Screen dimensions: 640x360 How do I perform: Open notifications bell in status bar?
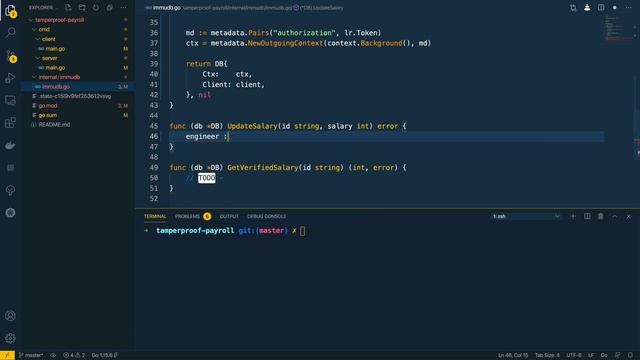(x=631, y=355)
